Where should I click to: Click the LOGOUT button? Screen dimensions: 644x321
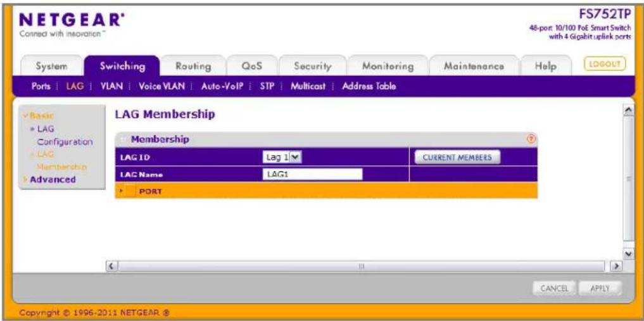coord(604,64)
